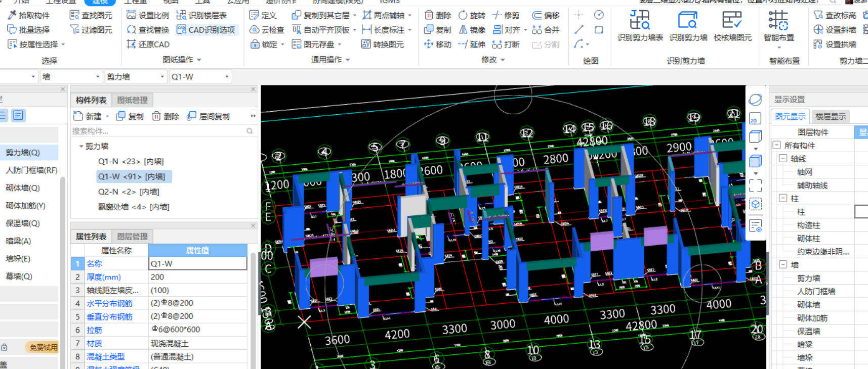Click the 云检查 cloud check tool
Screen dimensions: 868x369
[x=267, y=30]
